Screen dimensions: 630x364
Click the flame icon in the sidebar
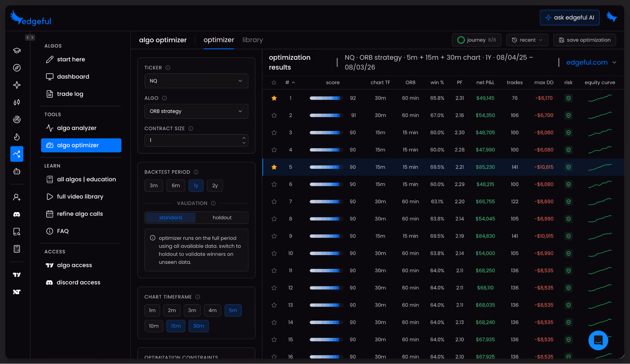(17, 137)
